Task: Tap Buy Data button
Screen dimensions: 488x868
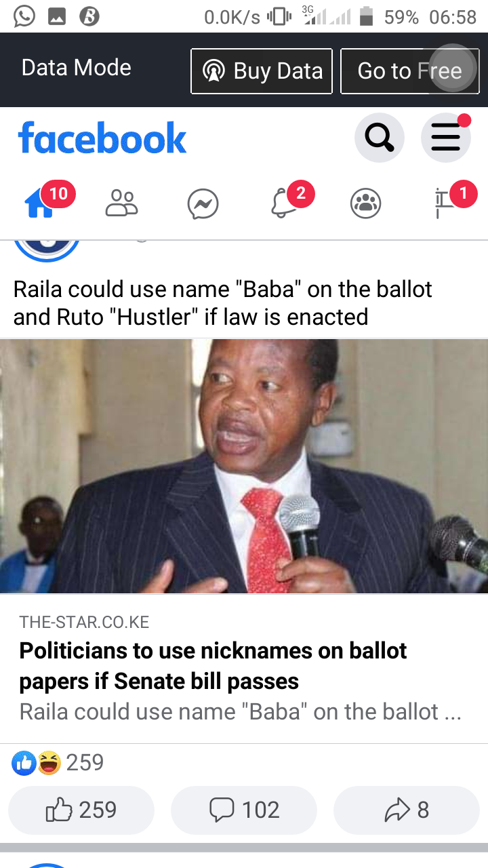Action: coord(262,71)
